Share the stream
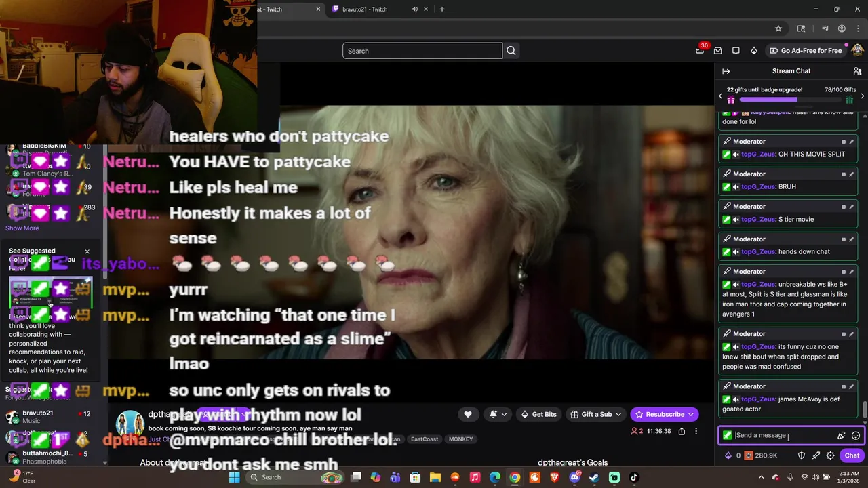 (x=682, y=431)
